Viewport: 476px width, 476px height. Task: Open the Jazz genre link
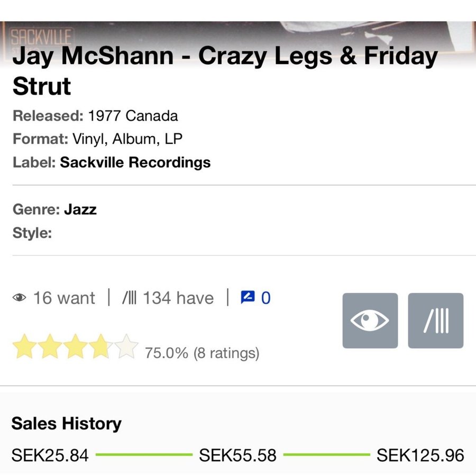coord(80,209)
